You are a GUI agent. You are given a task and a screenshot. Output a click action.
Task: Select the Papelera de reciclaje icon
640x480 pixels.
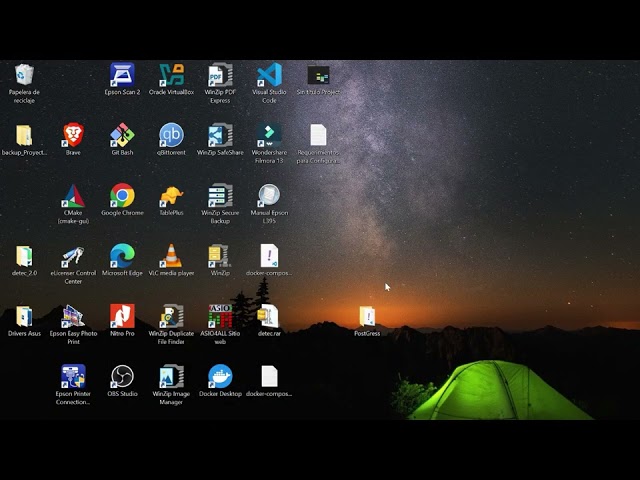coord(24,75)
